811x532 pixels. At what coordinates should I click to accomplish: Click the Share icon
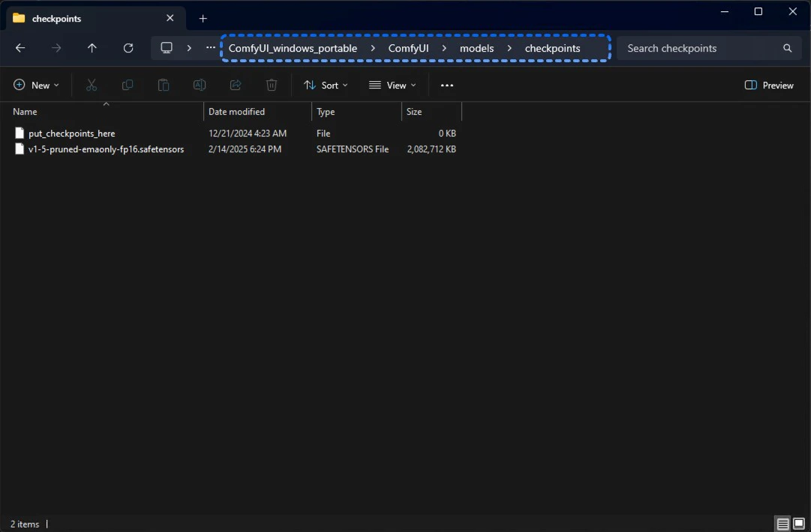[x=236, y=85]
